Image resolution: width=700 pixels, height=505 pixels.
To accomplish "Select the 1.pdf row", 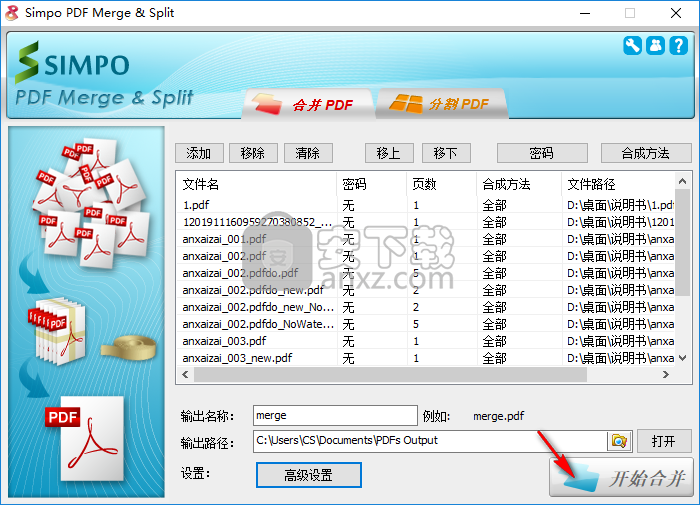I will pos(426,205).
